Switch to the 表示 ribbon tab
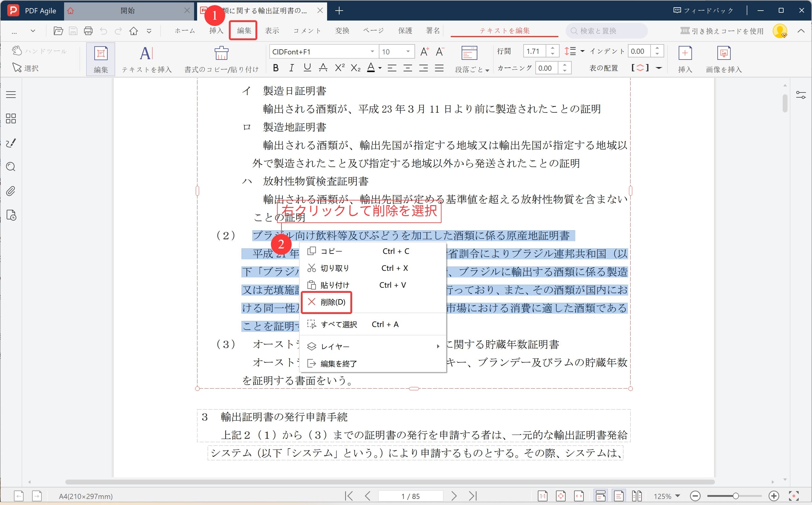Viewport: 812px width, 505px height. pos(271,31)
